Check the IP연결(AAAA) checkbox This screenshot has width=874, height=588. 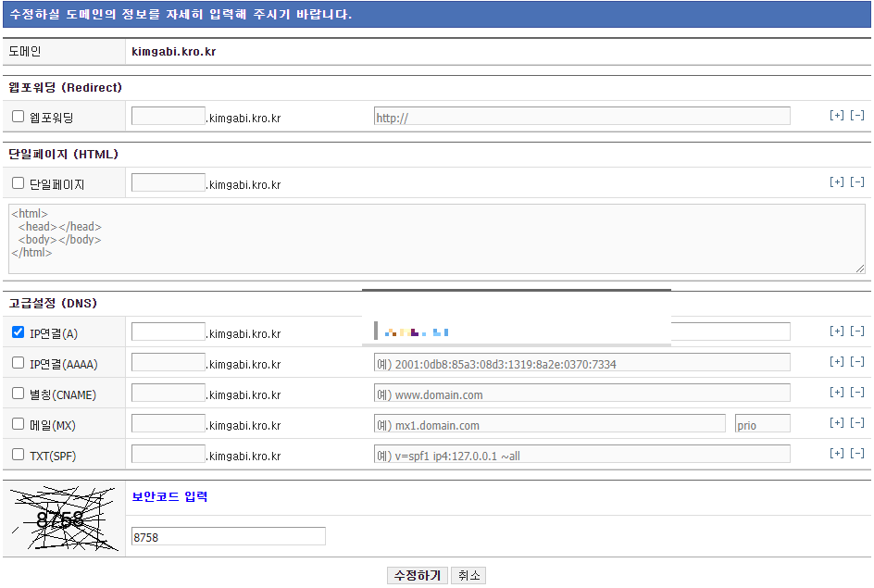(18, 363)
